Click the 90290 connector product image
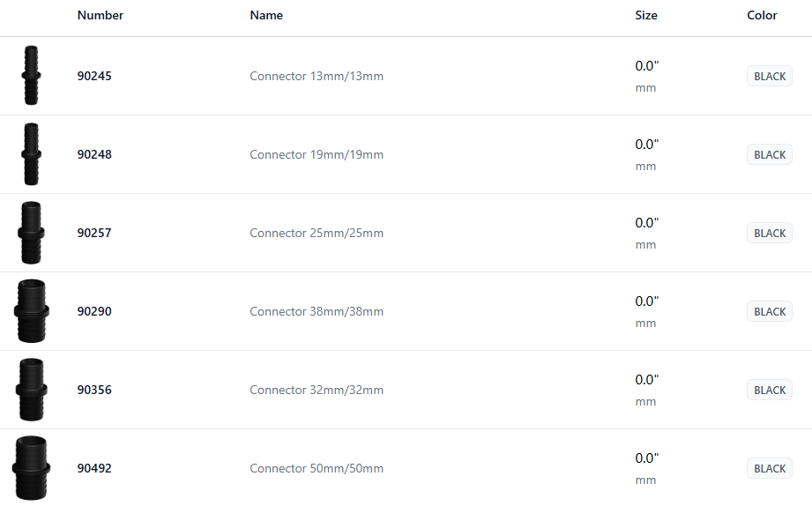 coord(31,311)
